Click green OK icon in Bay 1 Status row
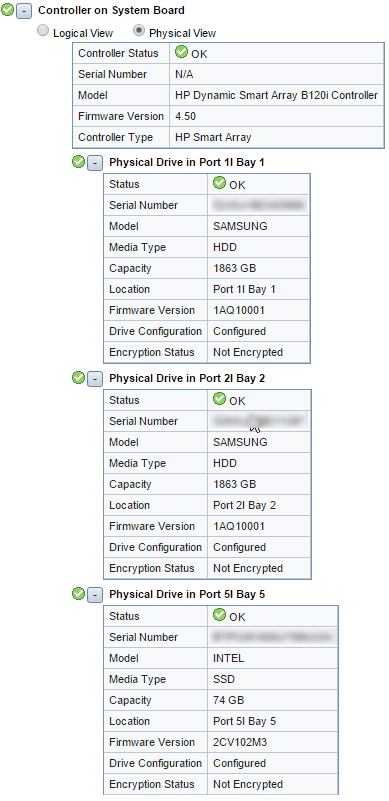This screenshot has height=801, width=389. [219, 183]
